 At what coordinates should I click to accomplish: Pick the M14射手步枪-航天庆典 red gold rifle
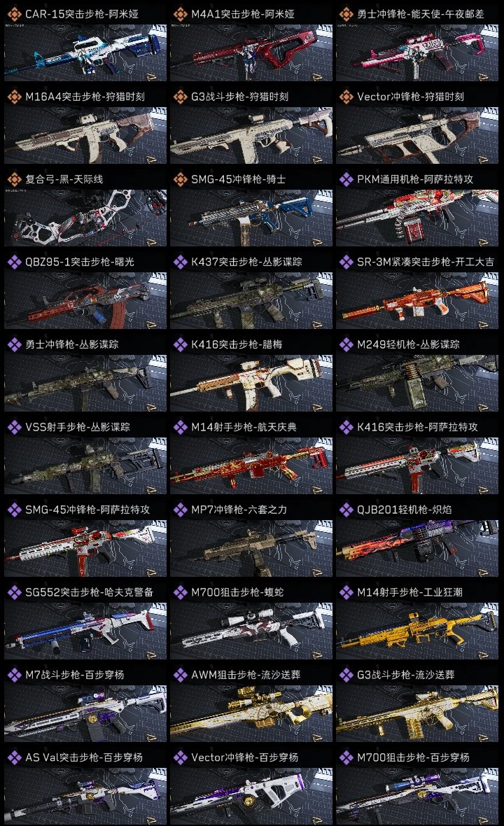click(x=251, y=465)
